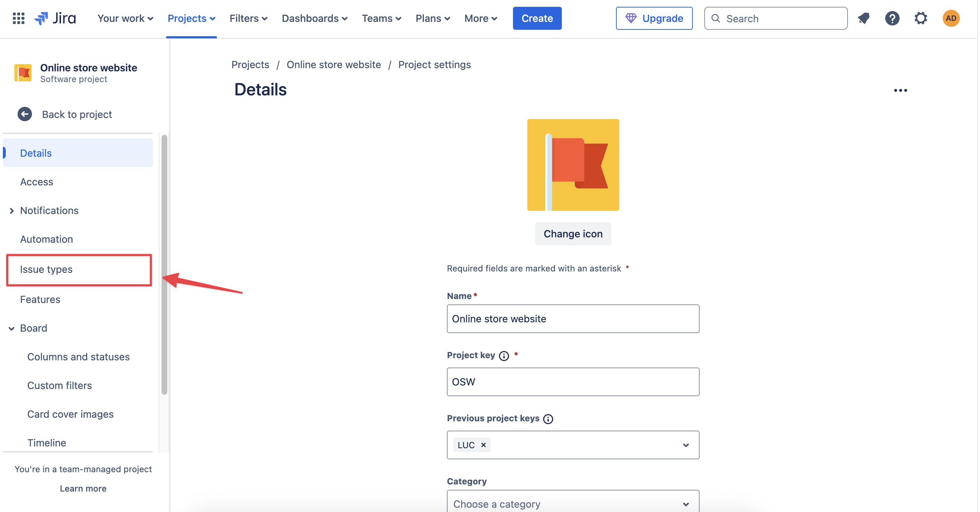Click the Project key info icon
The height and width of the screenshot is (512, 980).
[504, 356]
